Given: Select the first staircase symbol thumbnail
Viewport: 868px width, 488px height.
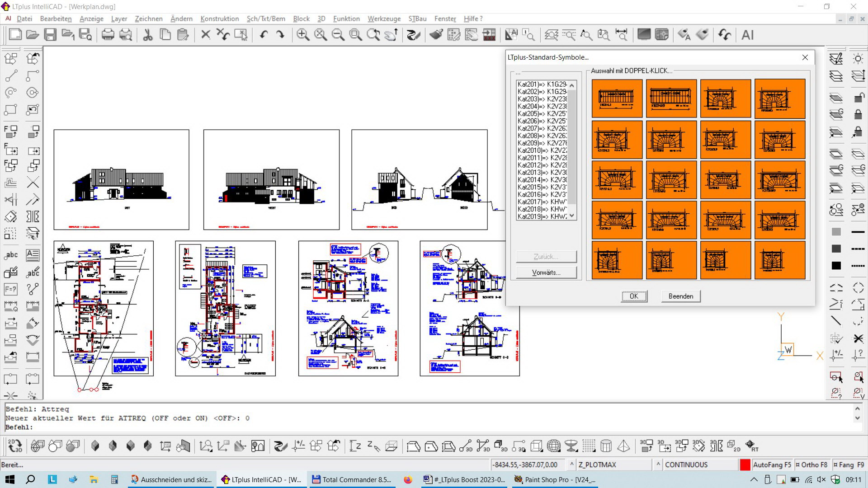Looking at the screenshot, I should point(617,99).
